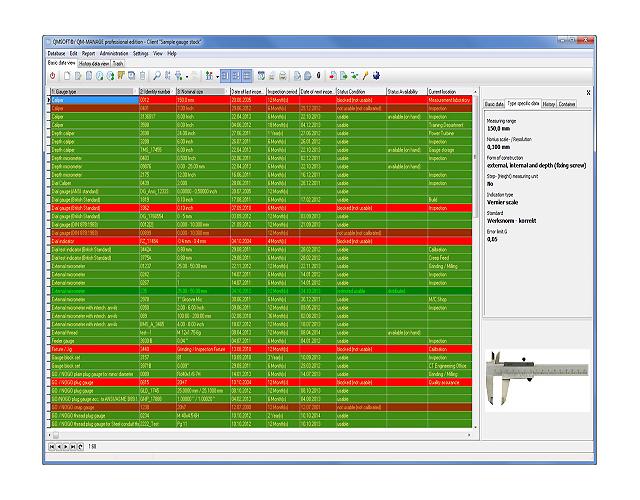The height and width of the screenshot is (500, 640).
Task: Sort by 'Inspection period' column header
Action: pyautogui.click(x=282, y=91)
